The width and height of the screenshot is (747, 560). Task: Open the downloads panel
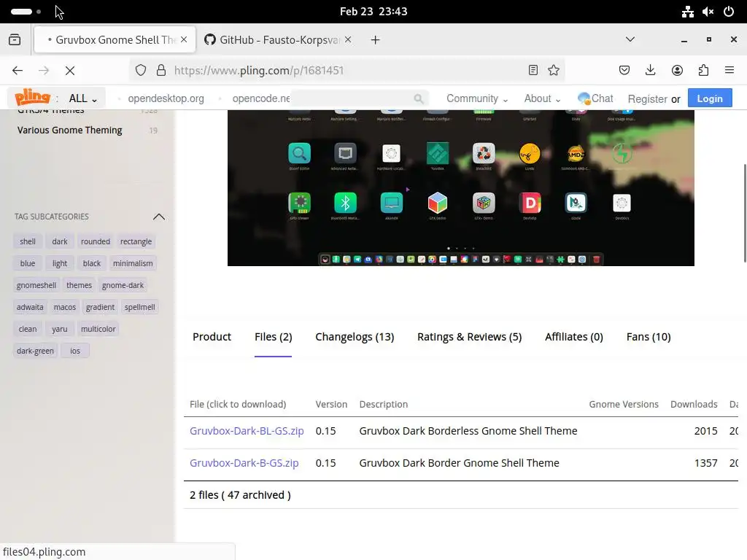point(650,71)
